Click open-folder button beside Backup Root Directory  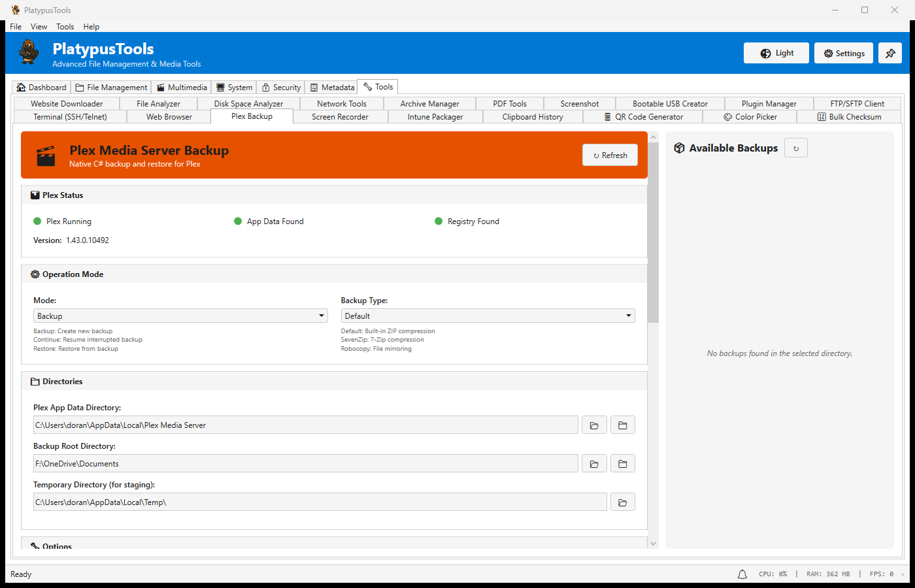pyautogui.click(x=594, y=464)
